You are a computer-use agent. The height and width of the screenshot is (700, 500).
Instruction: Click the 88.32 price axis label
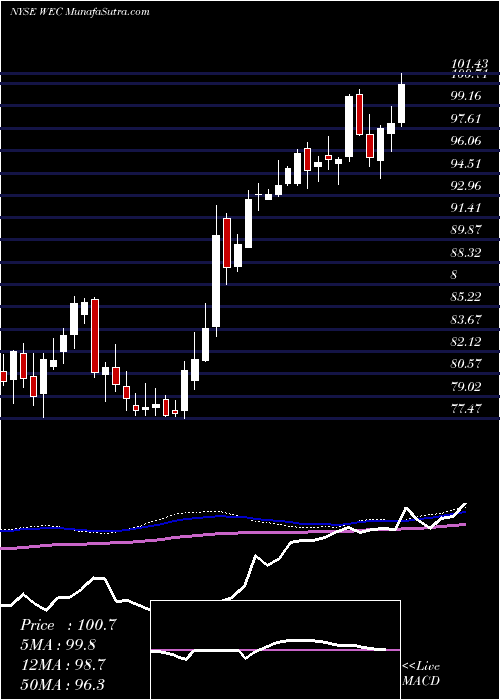466,252
